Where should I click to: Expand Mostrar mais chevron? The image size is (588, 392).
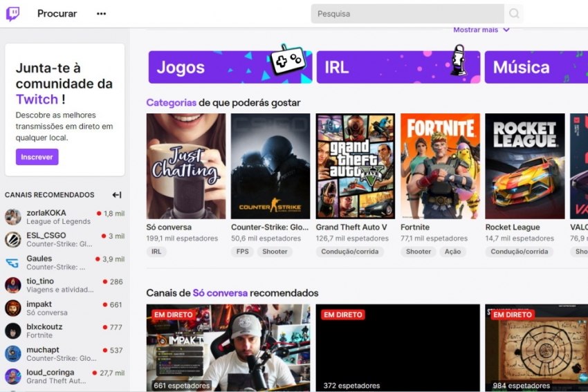506,30
